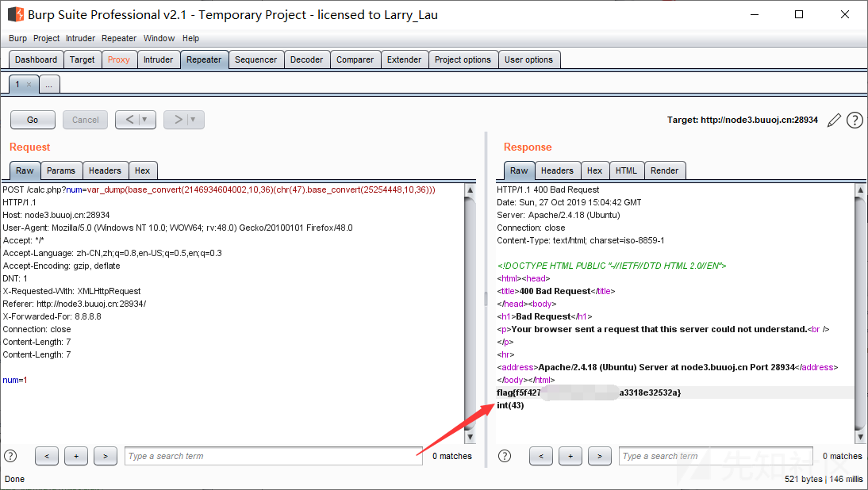Select the response Headers tab
The width and height of the screenshot is (868, 490).
pos(558,171)
